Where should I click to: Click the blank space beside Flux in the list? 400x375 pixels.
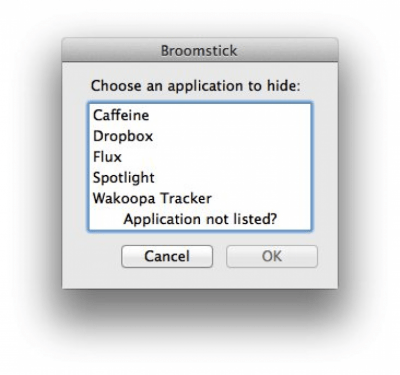click(x=216, y=157)
